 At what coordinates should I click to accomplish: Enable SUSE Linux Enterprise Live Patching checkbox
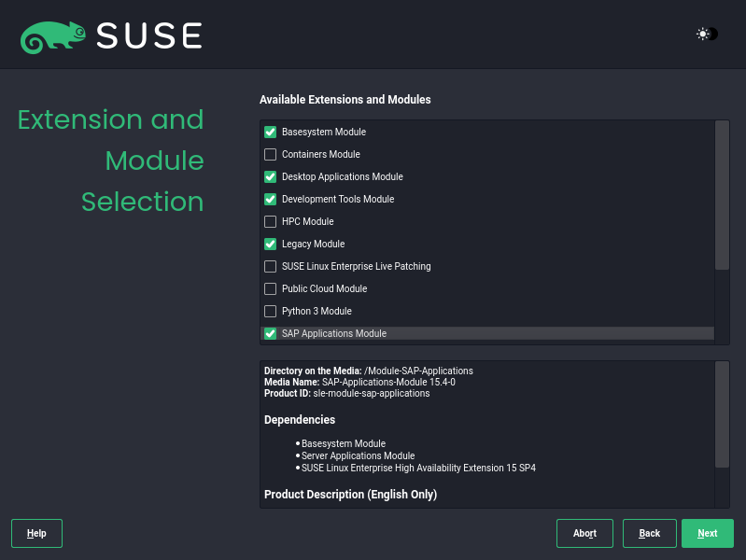[x=270, y=266]
